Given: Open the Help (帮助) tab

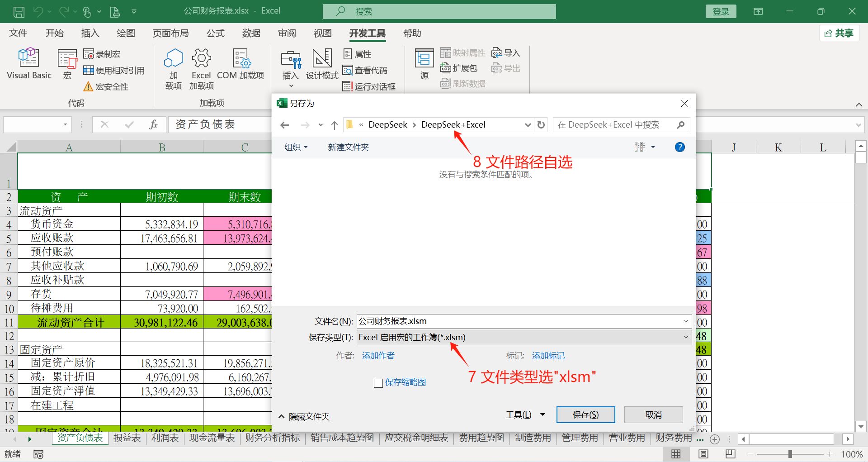Looking at the screenshot, I should pos(412,33).
